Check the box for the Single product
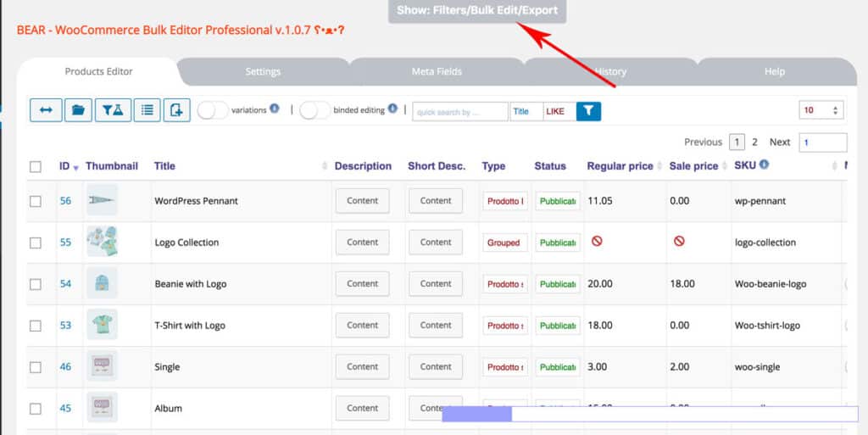Viewport: 868px width, 435px height. pos(36,367)
